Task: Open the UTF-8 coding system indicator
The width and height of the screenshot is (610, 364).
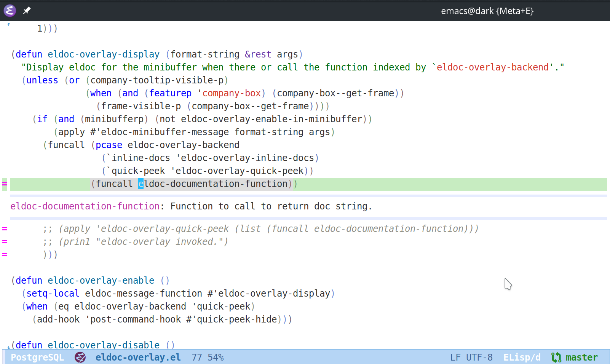Action: [479, 357]
